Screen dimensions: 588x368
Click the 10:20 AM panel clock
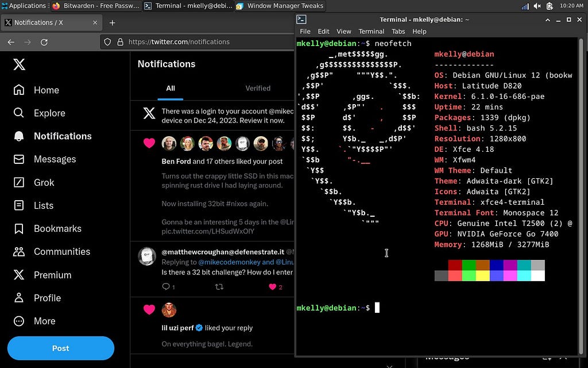571,6
